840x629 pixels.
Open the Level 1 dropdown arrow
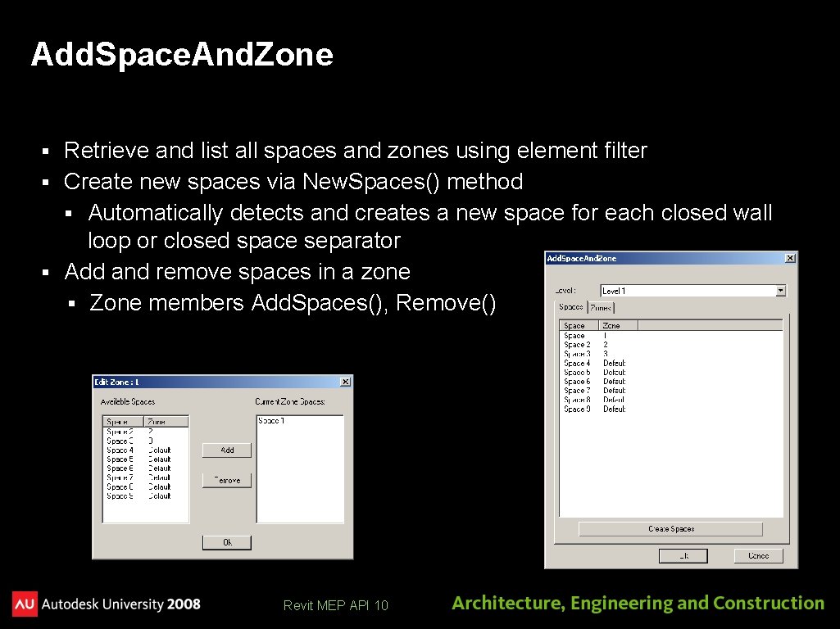point(780,291)
